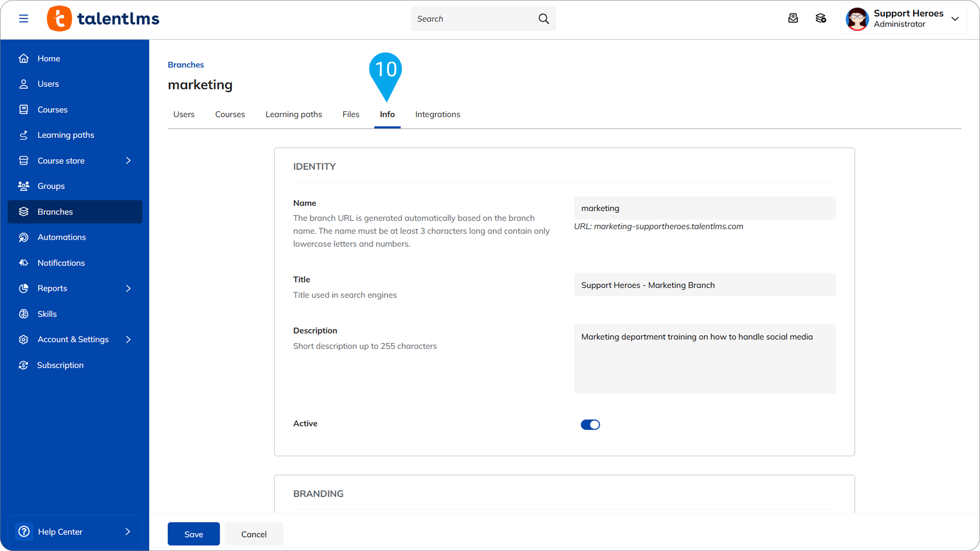The image size is (980, 551).
Task: Open the messages inbox icon
Action: point(793,18)
